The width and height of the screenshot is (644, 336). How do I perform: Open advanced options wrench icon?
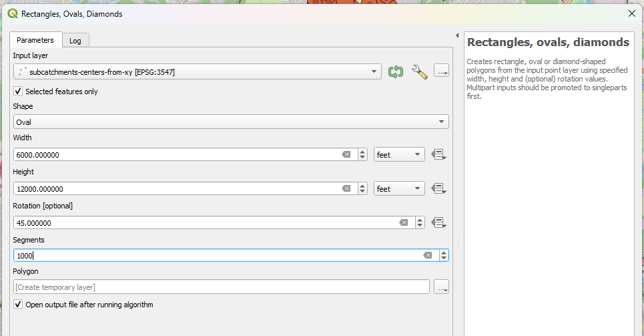tap(419, 72)
